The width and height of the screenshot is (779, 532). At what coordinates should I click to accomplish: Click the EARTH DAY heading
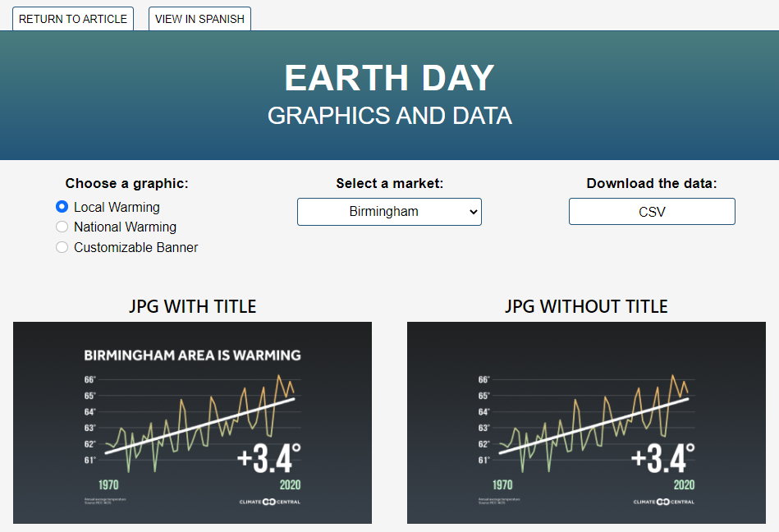pyautogui.click(x=389, y=78)
